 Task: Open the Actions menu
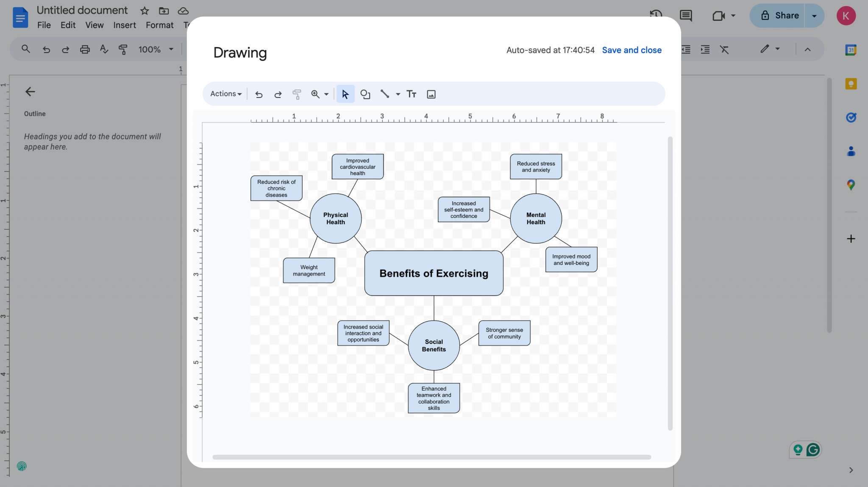pos(225,94)
